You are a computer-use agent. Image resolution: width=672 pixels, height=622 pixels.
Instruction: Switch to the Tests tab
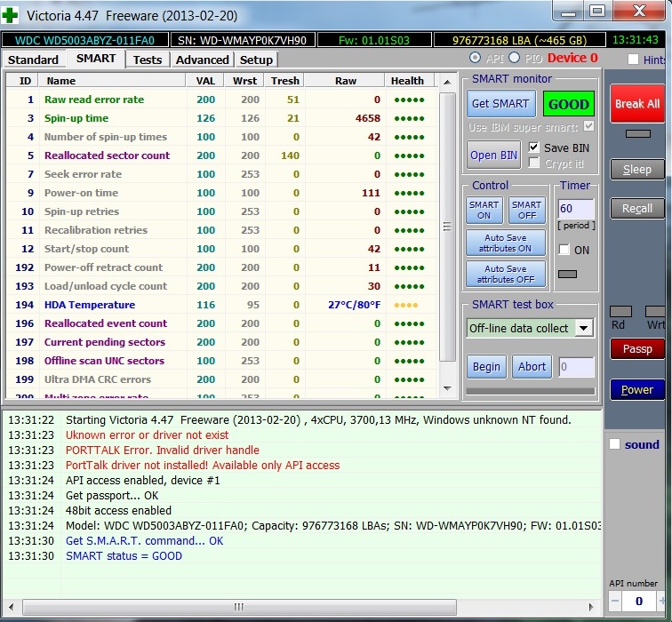click(x=148, y=60)
